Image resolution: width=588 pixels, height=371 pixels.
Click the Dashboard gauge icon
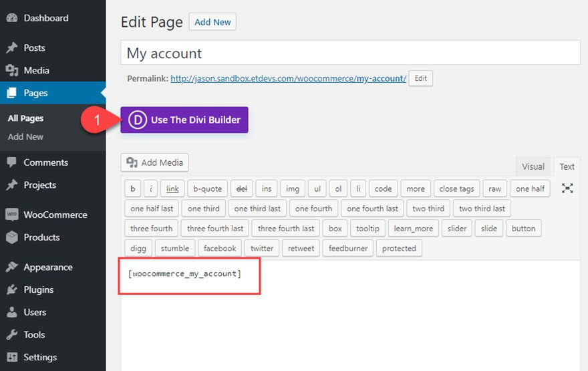[x=12, y=18]
